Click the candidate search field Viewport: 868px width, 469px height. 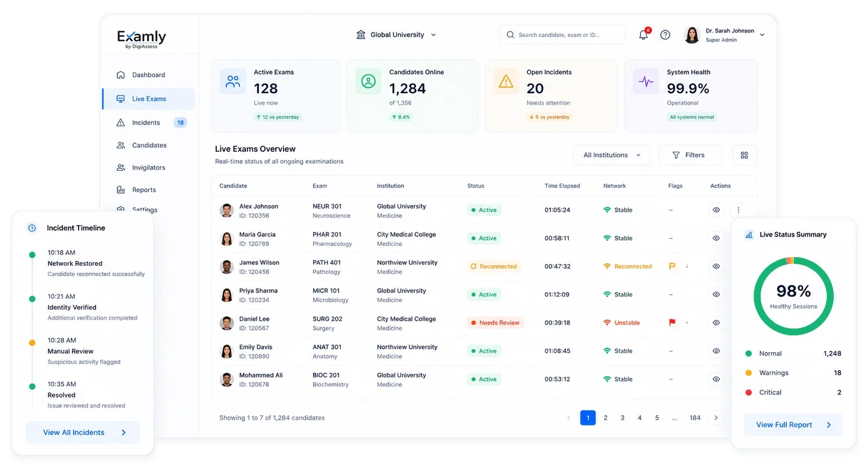coord(562,35)
